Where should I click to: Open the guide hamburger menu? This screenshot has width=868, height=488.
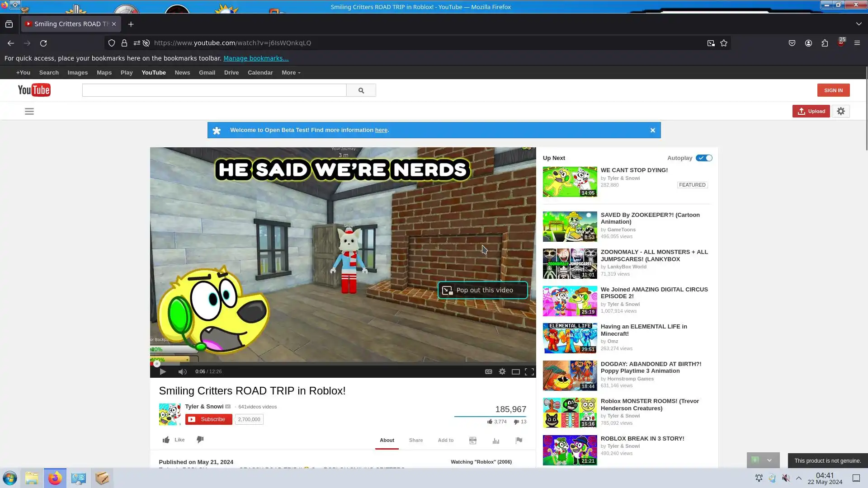pyautogui.click(x=29, y=111)
